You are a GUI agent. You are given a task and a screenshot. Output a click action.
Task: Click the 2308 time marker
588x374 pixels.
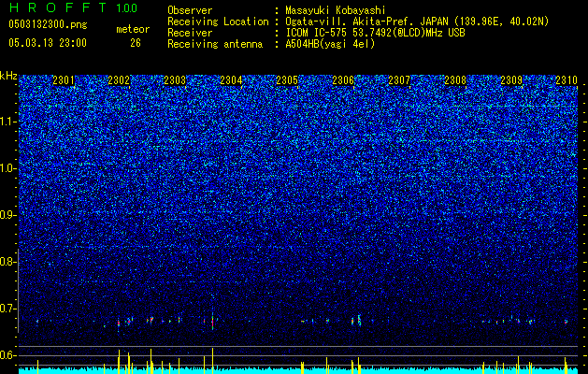pyautogui.click(x=455, y=80)
